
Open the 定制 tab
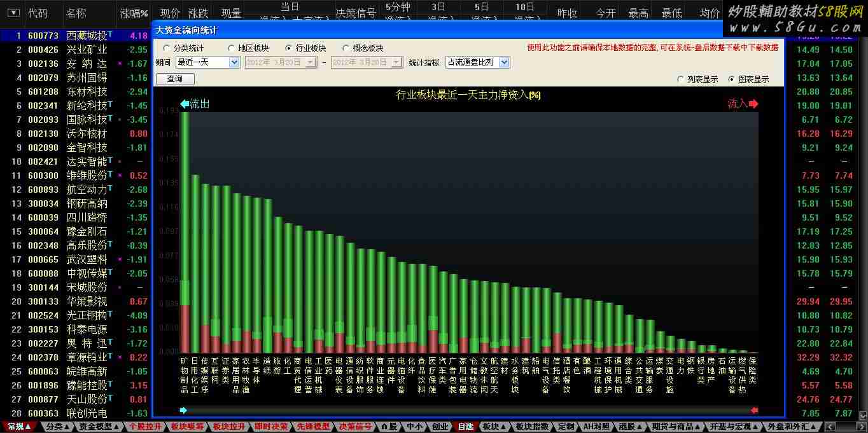pyautogui.click(x=565, y=427)
